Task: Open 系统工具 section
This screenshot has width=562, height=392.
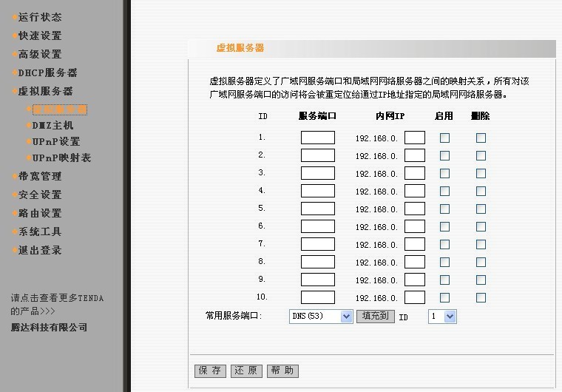Action: [x=40, y=232]
